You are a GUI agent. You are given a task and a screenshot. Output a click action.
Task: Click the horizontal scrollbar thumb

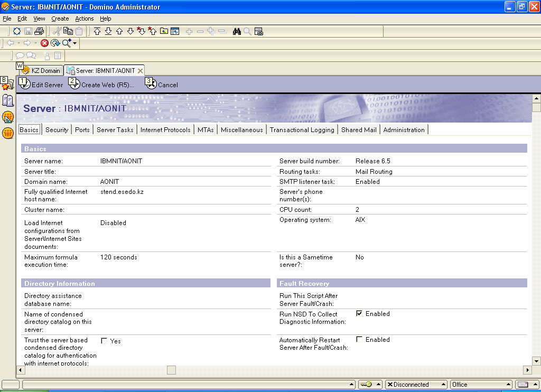click(x=172, y=370)
